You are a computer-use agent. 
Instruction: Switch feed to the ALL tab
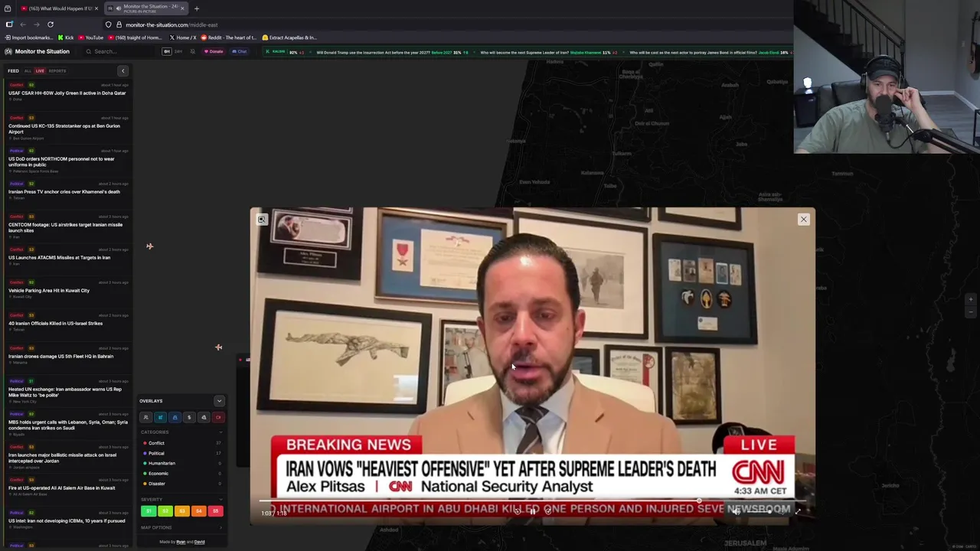pos(28,70)
